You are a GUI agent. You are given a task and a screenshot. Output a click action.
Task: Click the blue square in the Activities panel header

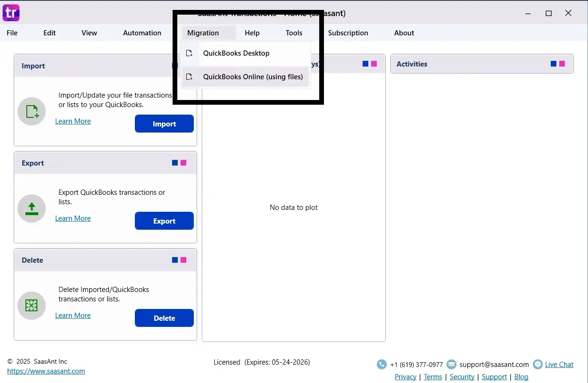554,64
